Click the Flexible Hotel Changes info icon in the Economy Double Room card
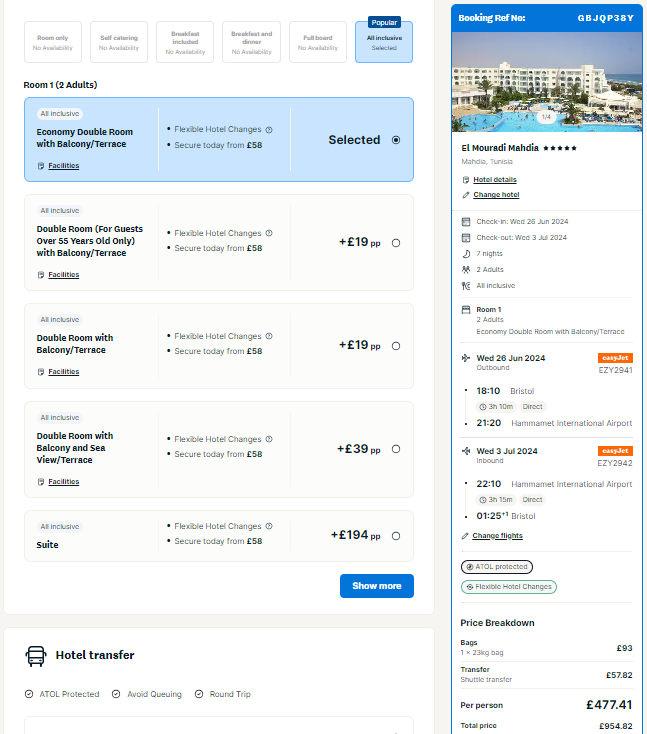The image size is (647, 734). (x=269, y=130)
